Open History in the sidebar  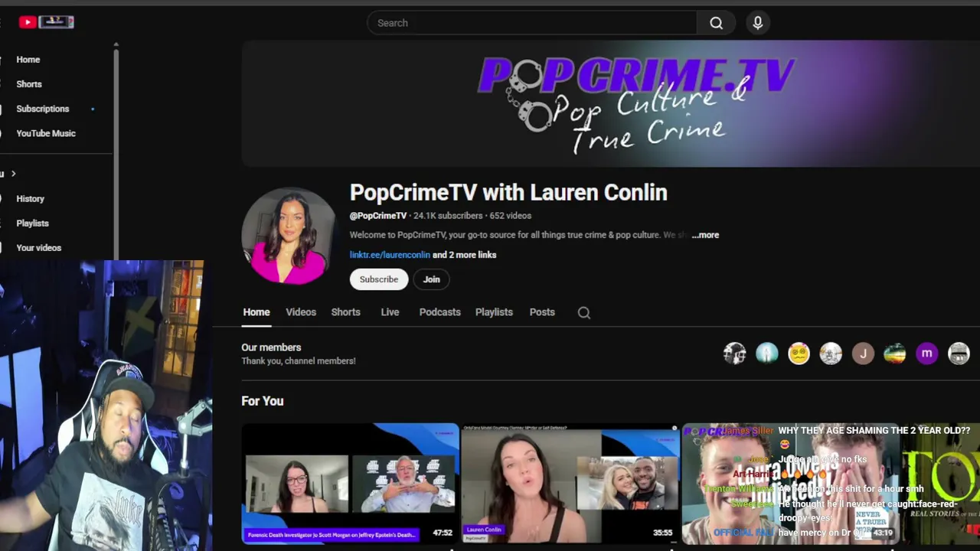coord(31,199)
